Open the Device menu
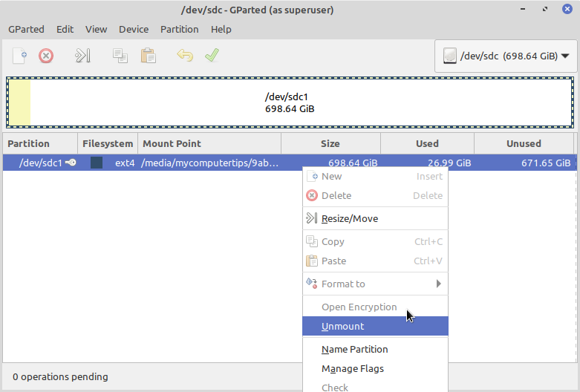The width and height of the screenshot is (580, 392). (x=134, y=29)
